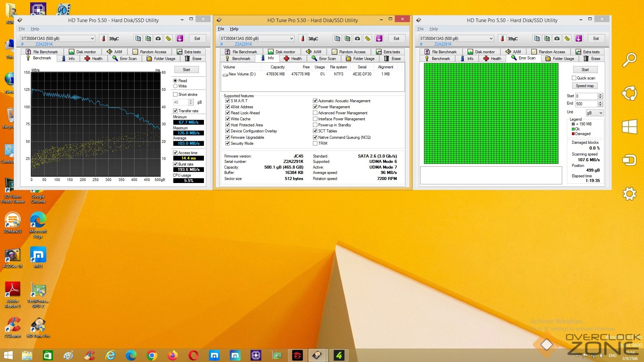Click the temperature thermometer icon in left window
This screenshot has width=644, height=362.
coord(104,39)
